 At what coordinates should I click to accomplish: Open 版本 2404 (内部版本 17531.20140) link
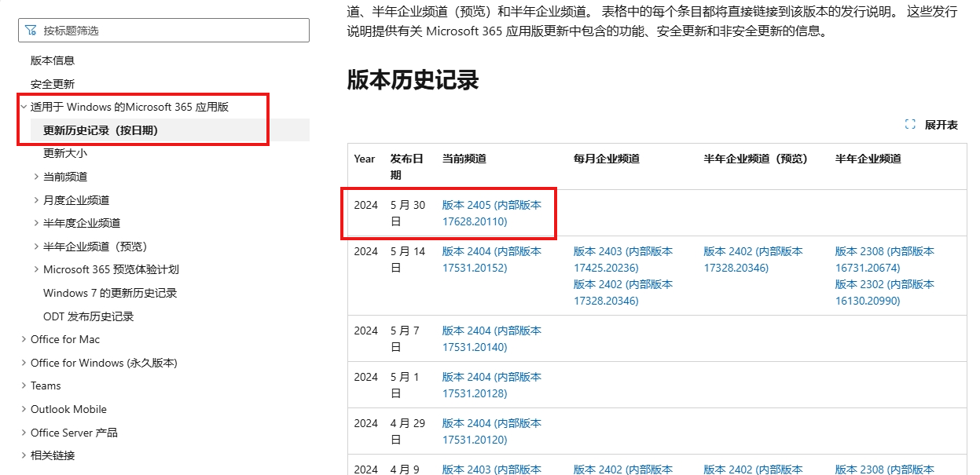tap(492, 339)
